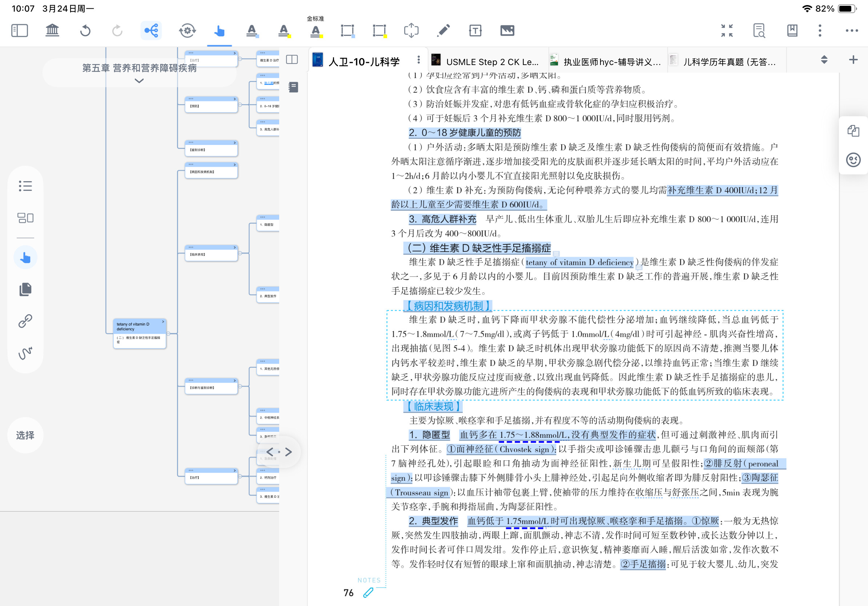Image resolution: width=868 pixels, height=606 pixels.
Task: Open the bookmarks icon
Action: [x=792, y=31]
